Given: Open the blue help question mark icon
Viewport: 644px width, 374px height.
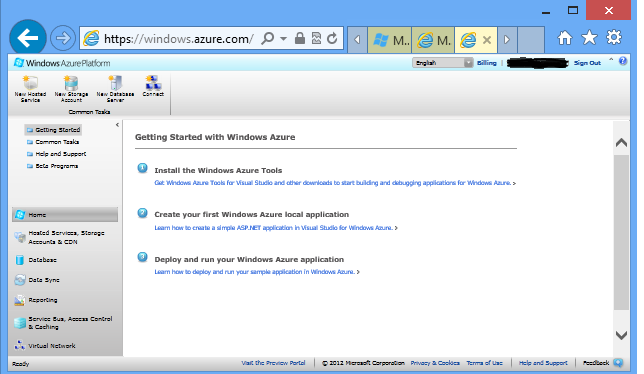Looking at the screenshot, I should pos(623,61).
